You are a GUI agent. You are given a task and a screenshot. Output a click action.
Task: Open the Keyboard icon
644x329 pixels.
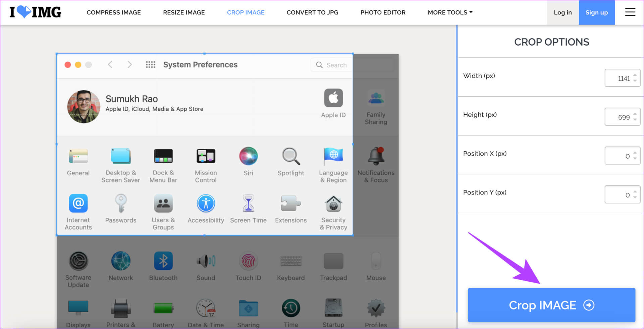click(291, 261)
